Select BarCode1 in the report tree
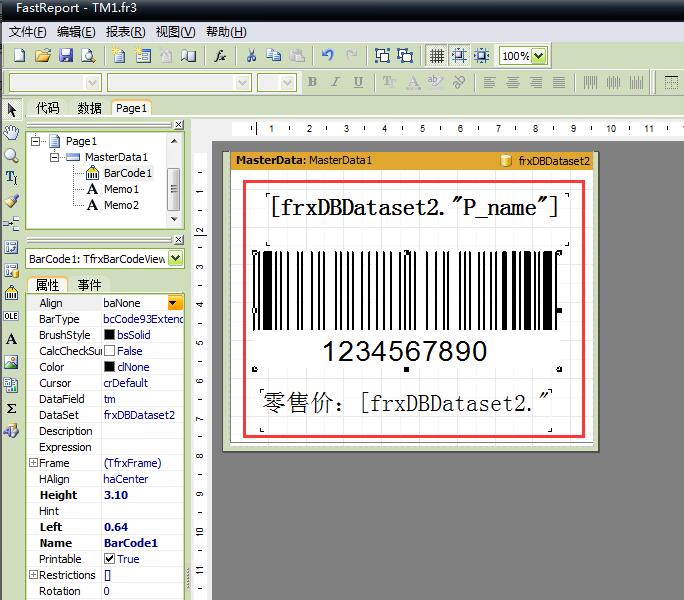This screenshot has height=600, width=684. (127, 173)
